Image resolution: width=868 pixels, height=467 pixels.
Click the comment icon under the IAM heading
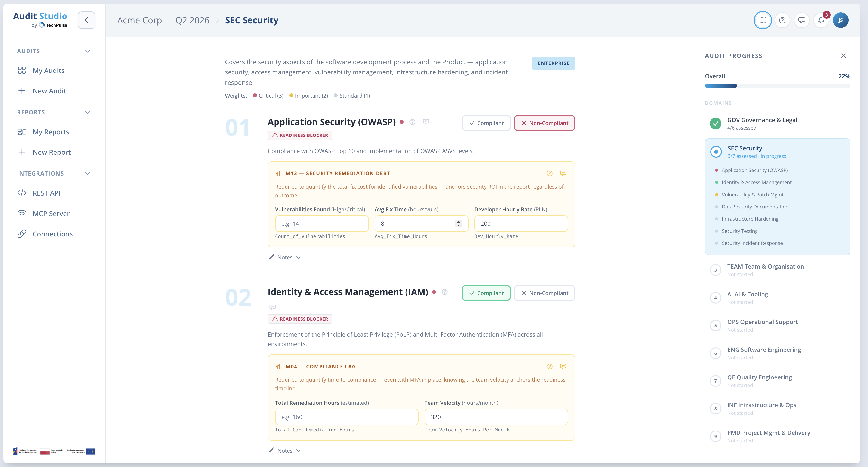273,307
